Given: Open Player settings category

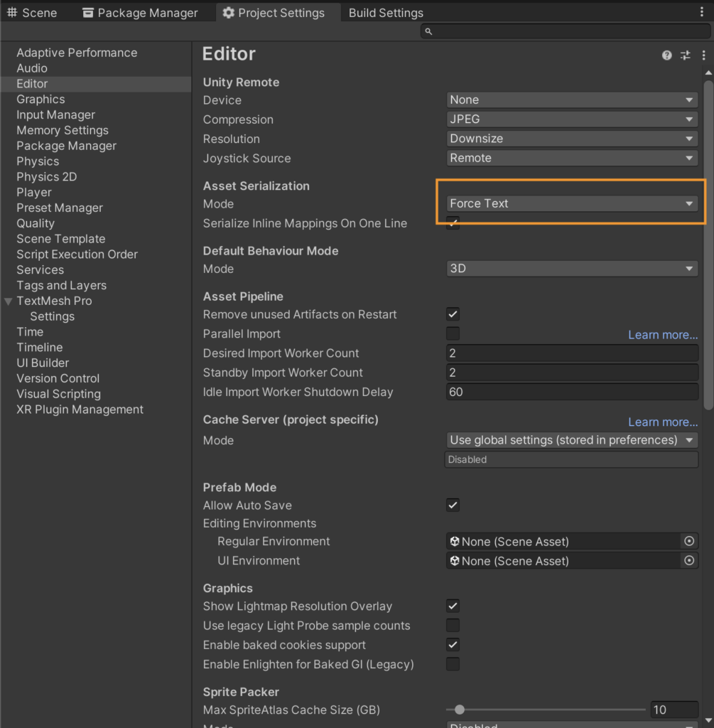Looking at the screenshot, I should pos(34,192).
